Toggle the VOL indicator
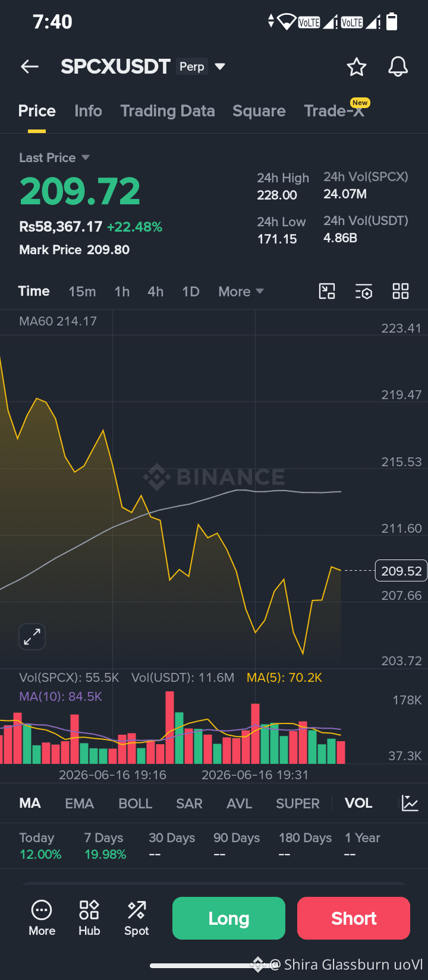The height and width of the screenshot is (980, 428). (x=358, y=803)
